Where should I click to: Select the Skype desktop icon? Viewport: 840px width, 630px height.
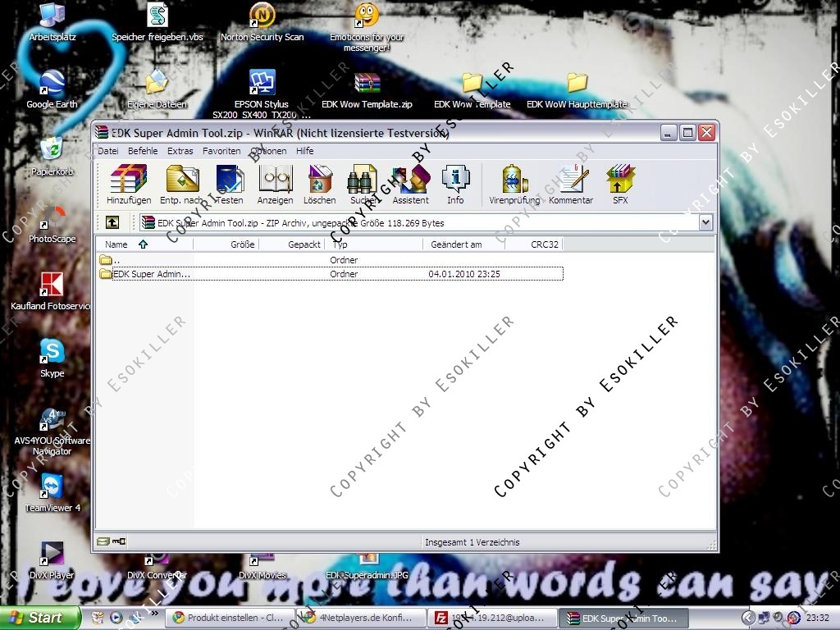pos(52,358)
